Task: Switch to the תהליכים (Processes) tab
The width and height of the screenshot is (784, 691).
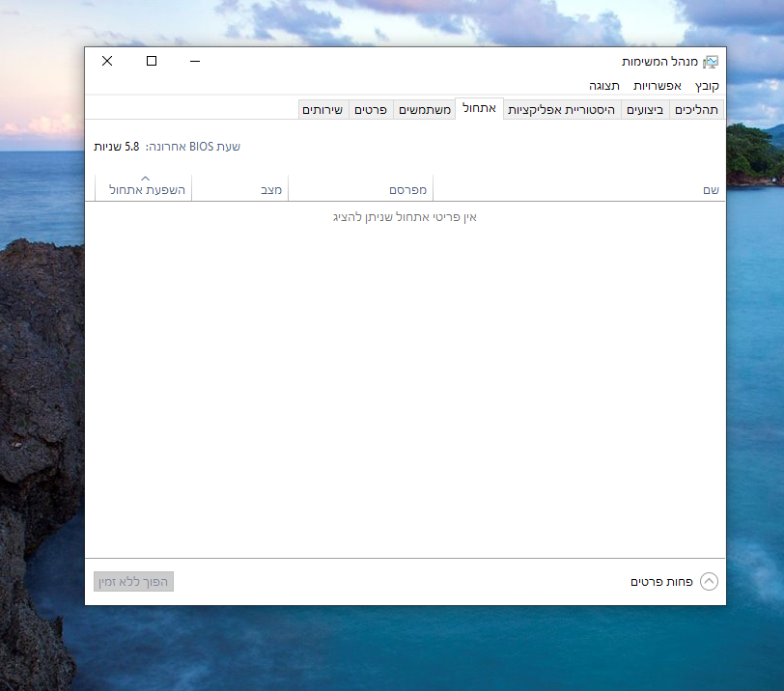Action: tap(696, 109)
